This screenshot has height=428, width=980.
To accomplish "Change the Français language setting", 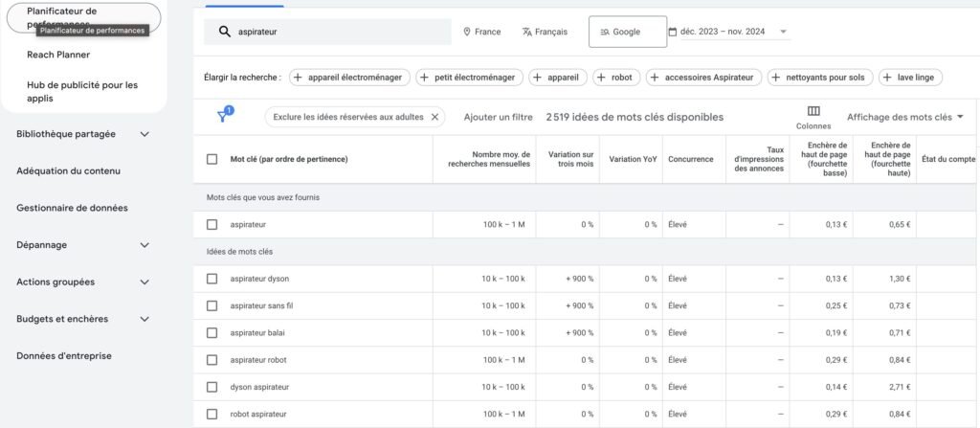I will [x=545, y=32].
